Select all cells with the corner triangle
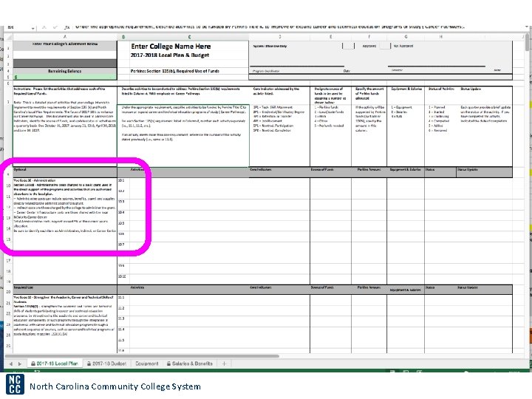 point(9,37)
